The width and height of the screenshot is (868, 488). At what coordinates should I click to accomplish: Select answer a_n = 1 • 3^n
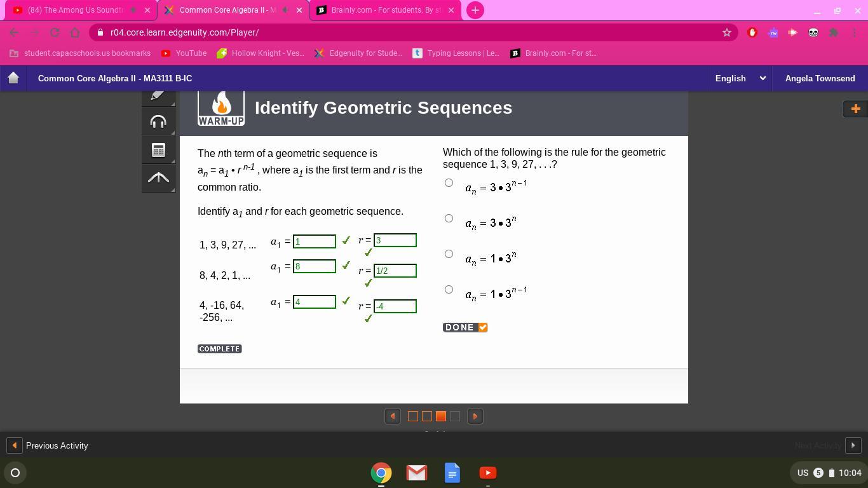449,254
